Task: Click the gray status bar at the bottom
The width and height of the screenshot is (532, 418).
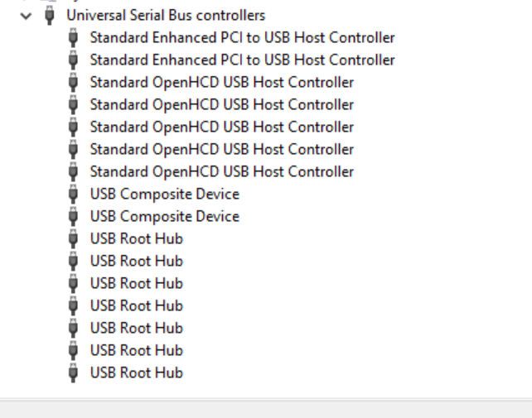Action: (265, 408)
